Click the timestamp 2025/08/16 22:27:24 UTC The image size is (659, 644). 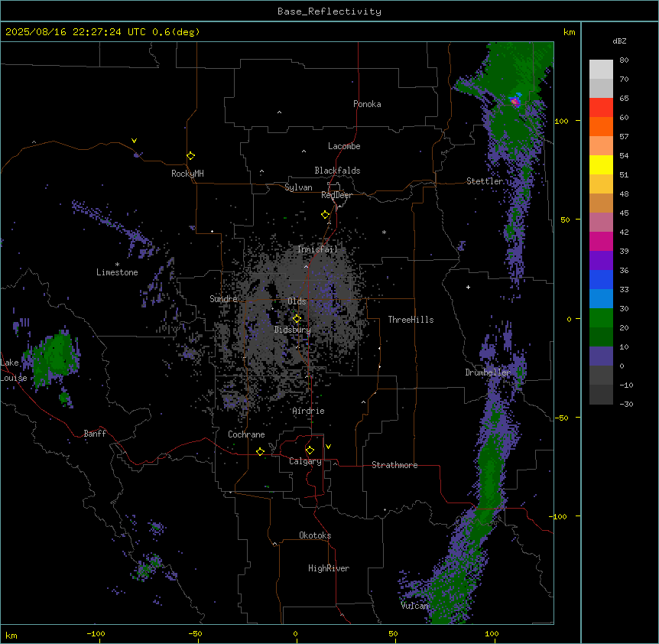click(76, 32)
